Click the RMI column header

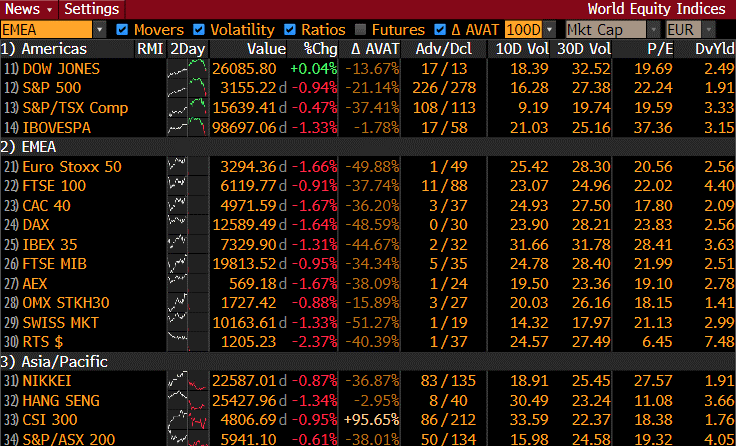click(150, 49)
